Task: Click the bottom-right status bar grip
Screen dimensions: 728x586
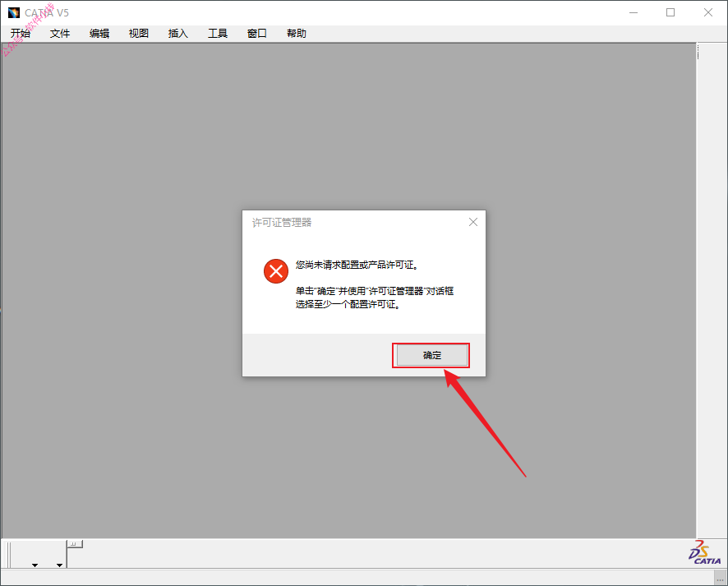Action: [x=720, y=578]
